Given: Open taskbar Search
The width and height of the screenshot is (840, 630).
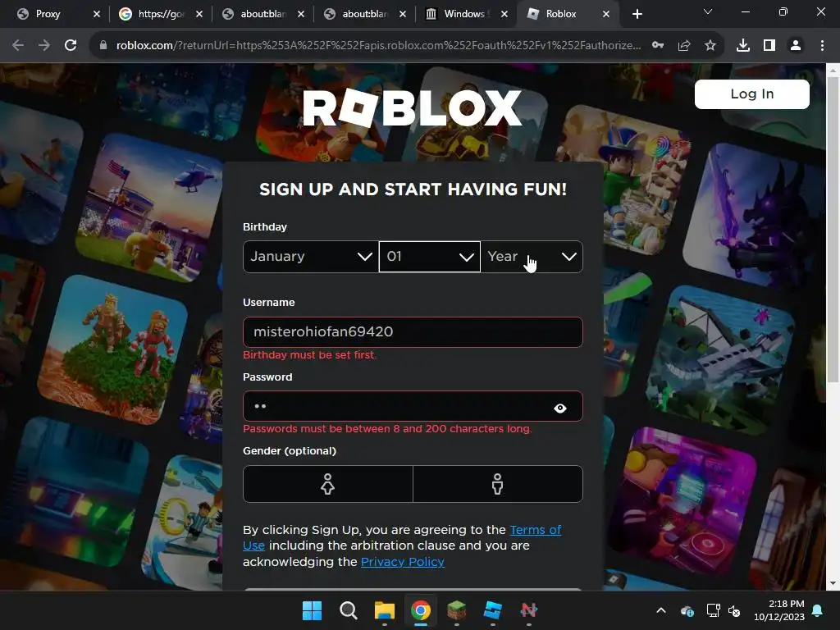Looking at the screenshot, I should [x=348, y=610].
